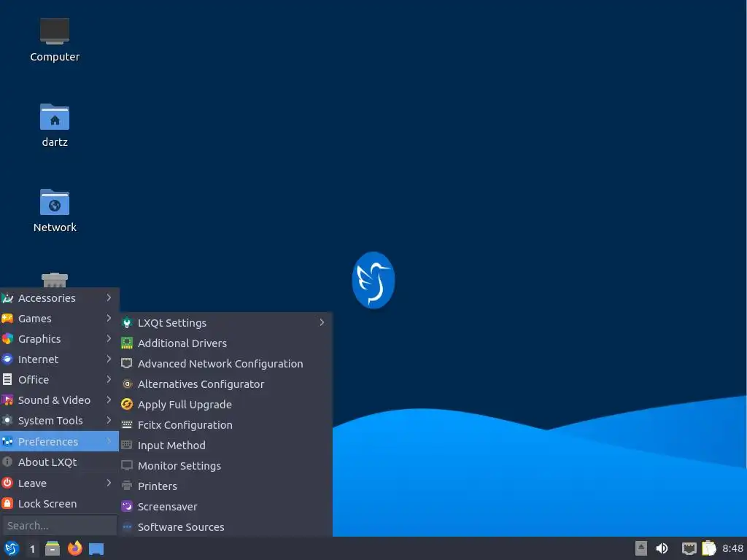Open About LXQt from the menu
Image resolution: width=747 pixels, height=560 pixels.
click(60, 462)
